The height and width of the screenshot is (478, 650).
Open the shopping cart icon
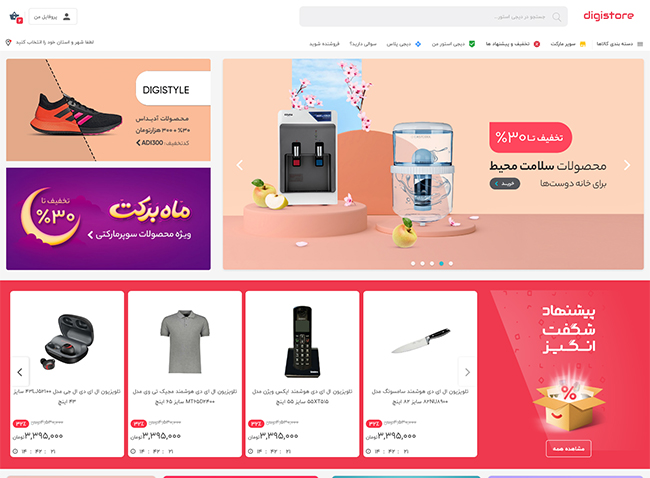(16, 17)
